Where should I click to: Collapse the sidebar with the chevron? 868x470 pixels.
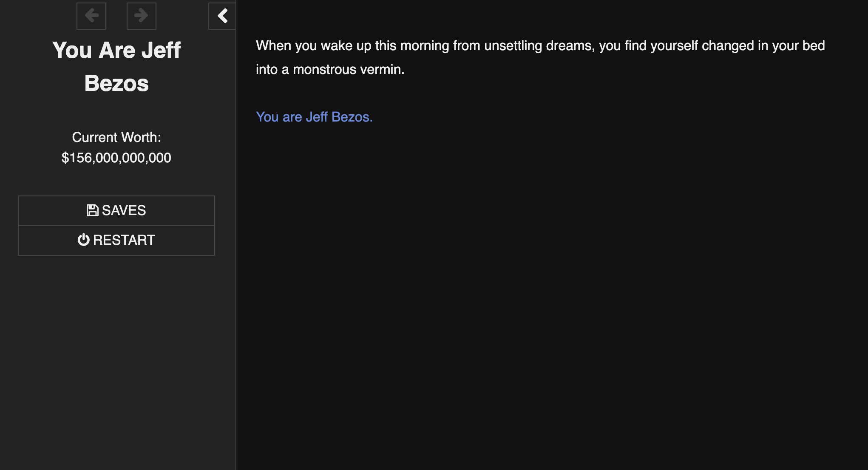click(x=222, y=16)
